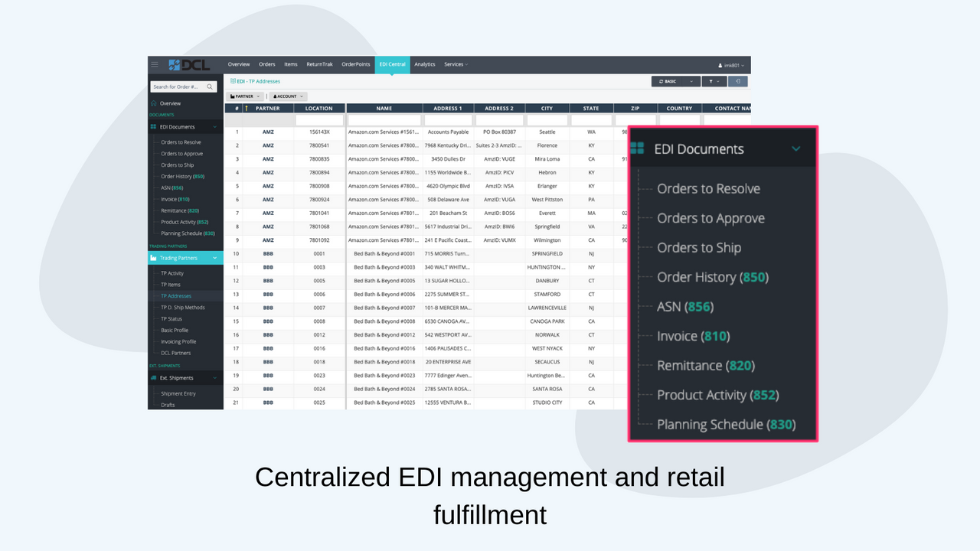Click the Name column filter box

pyautogui.click(x=384, y=120)
